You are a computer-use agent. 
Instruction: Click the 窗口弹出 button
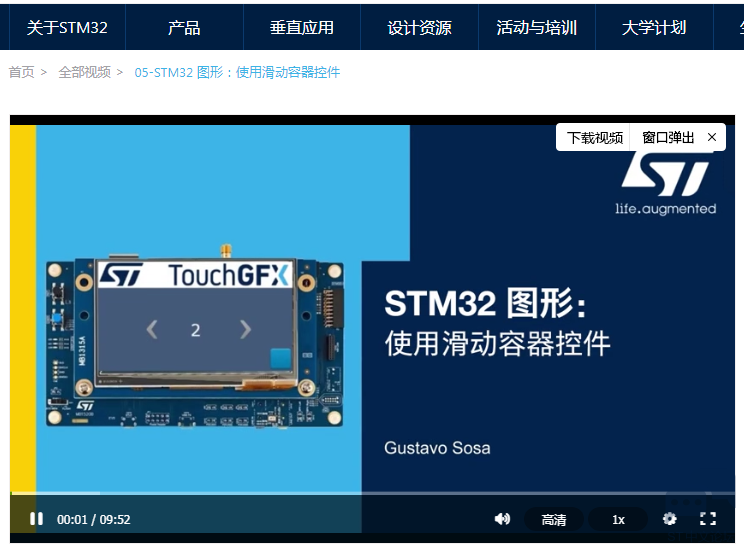pyautogui.click(x=668, y=138)
